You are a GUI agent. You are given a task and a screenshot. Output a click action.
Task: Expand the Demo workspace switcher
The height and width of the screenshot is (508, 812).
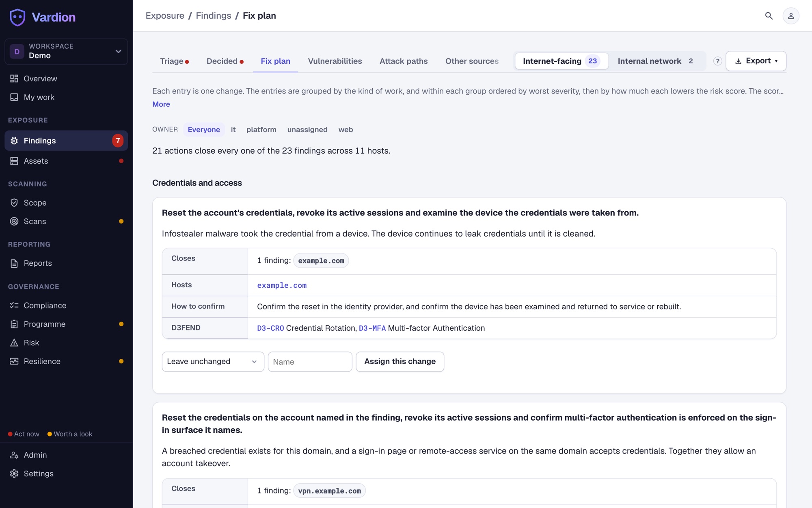point(66,52)
